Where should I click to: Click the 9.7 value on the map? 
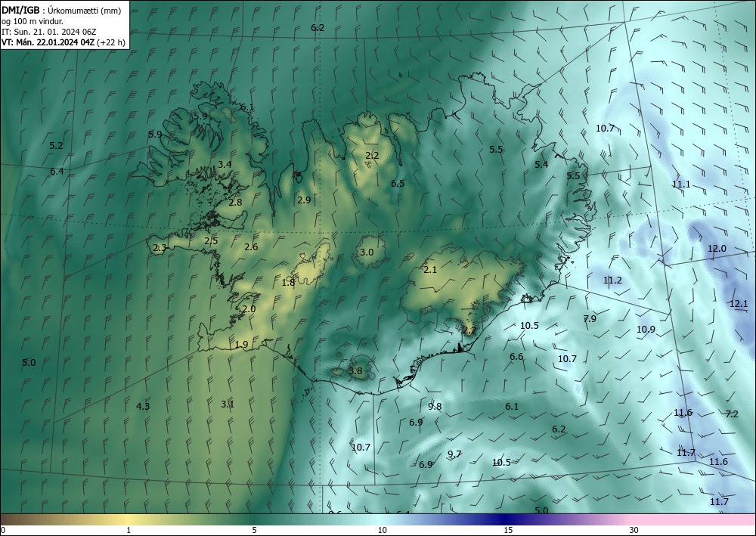point(454,454)
